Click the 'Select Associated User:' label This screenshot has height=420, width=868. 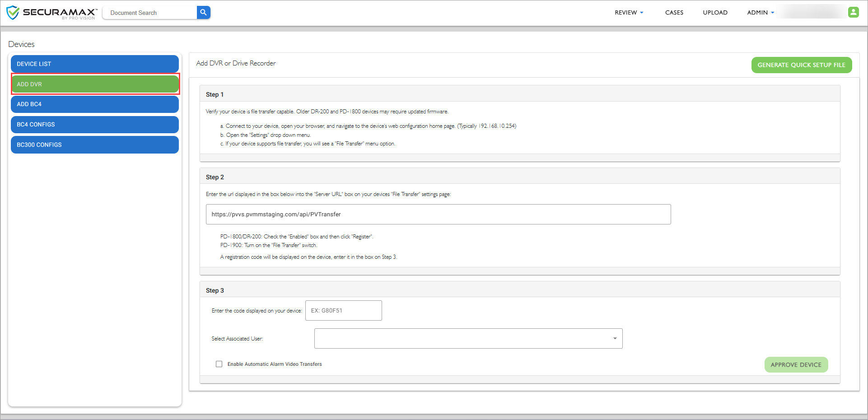(237, 339)
